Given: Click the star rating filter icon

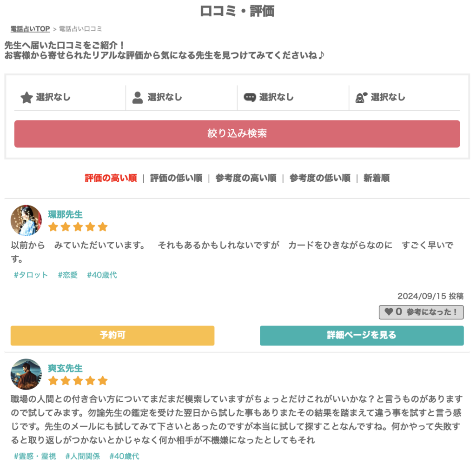Looking at the screenshot, I should point(26,98).
